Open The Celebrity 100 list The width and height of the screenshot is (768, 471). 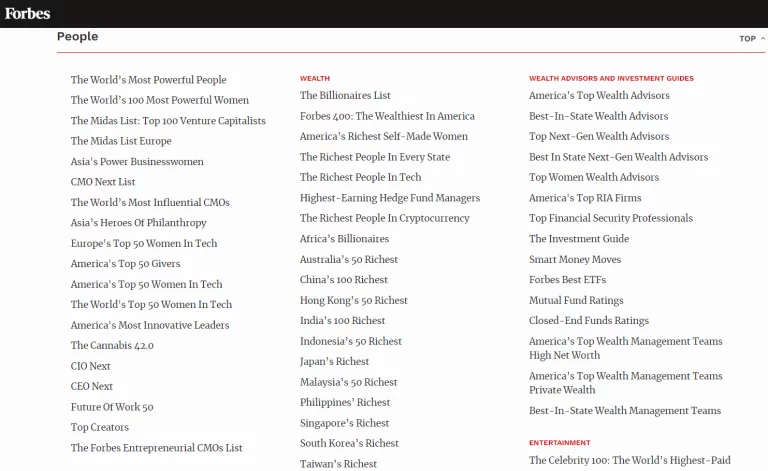[629, 460]
